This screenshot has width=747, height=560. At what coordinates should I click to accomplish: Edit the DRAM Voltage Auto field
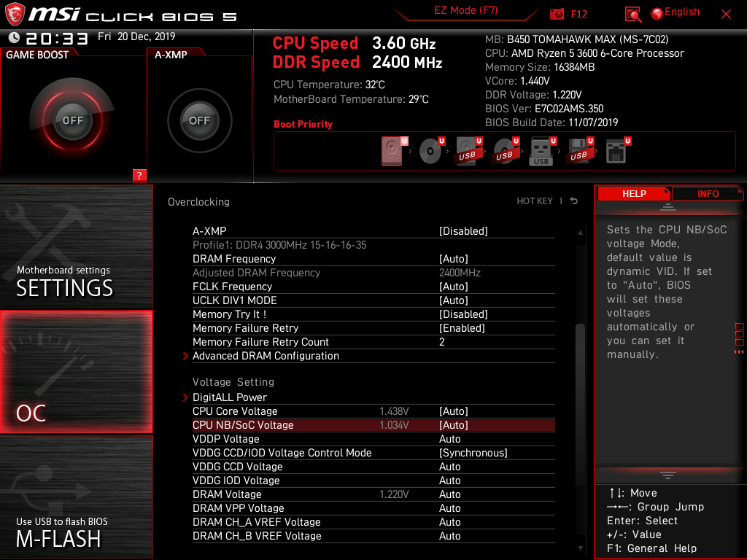449,494
